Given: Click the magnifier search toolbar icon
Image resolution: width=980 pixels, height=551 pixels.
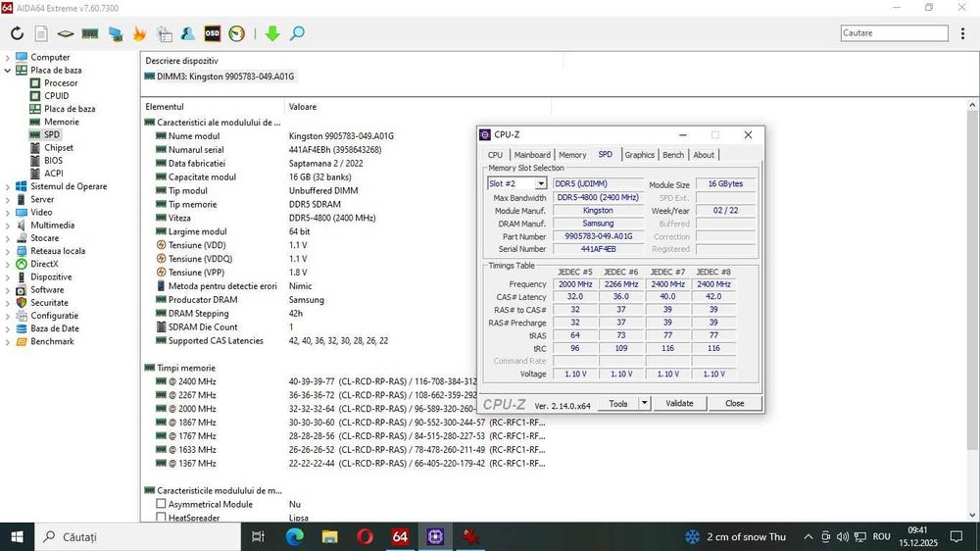Looking at the screenshot, I should 298,33.
